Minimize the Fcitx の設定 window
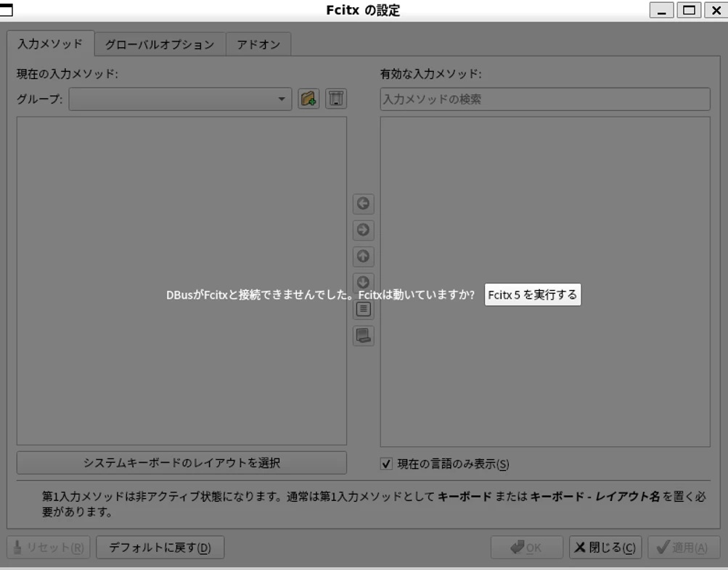Image resolution: width=728 pixels, height=570 pixels. coord(662,10)
